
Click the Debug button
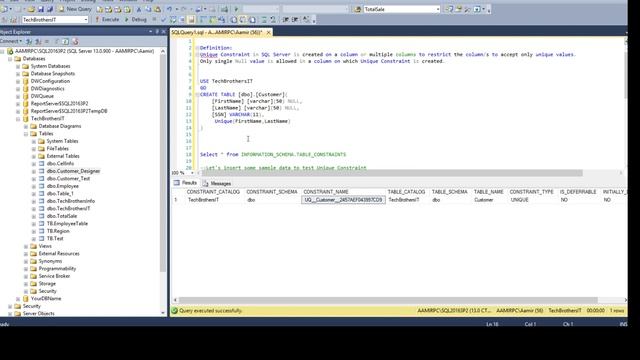[x=136, y=19]
